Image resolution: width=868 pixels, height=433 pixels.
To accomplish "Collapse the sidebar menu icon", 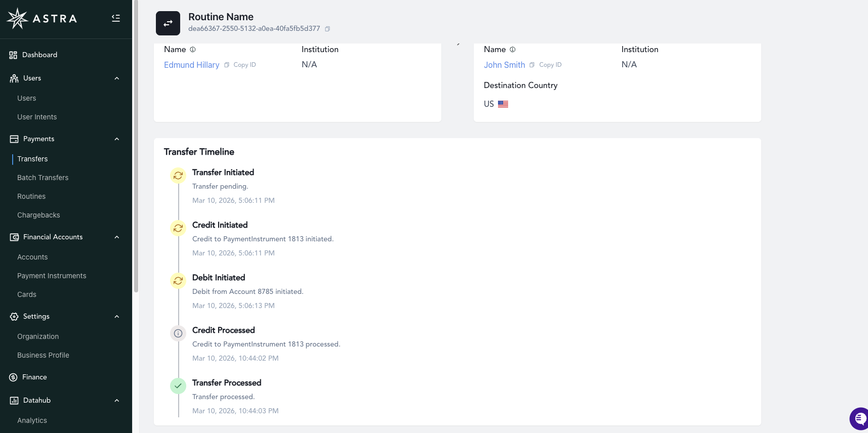I will (x=116, y=18).
